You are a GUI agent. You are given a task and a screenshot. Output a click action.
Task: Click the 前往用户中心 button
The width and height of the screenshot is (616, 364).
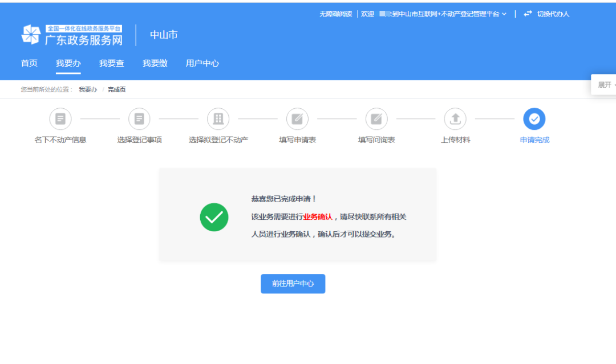pyautogui.click(x=293, y=284)
